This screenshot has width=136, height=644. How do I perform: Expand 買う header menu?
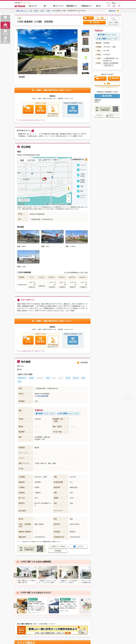[47, 6]
